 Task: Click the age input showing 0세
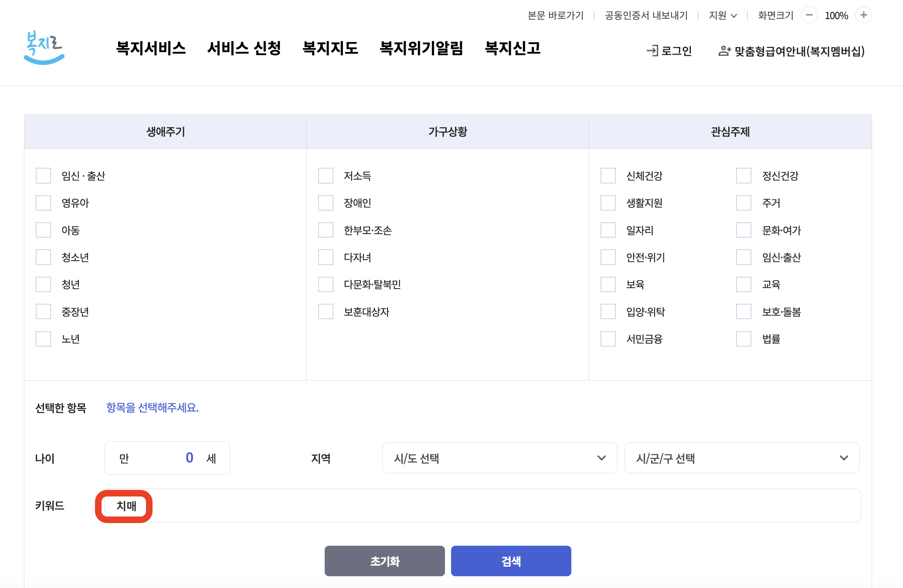click(x=167, y=458)
